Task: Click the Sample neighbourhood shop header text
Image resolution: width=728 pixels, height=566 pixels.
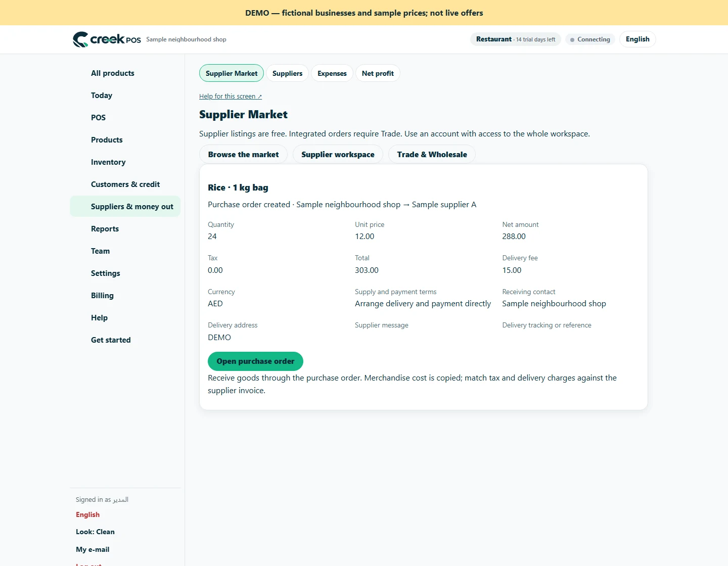Action: coord(186,39)
